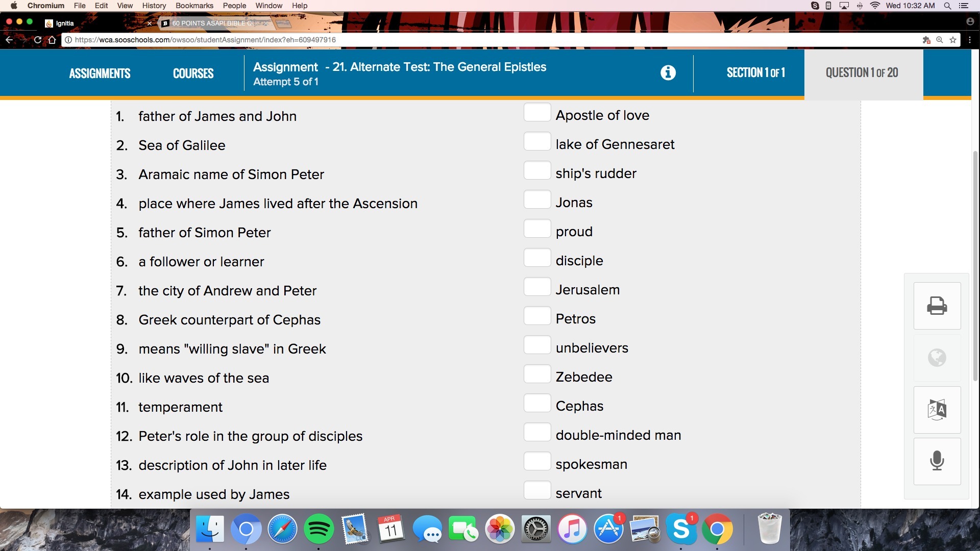The image size is (980, 551).
Task: Open the COURSES link
Action: tap(193, 73)
